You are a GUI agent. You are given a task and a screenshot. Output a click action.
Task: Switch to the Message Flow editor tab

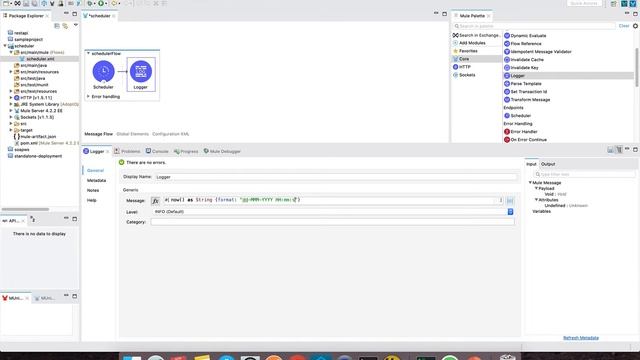(x=98, y=134)
